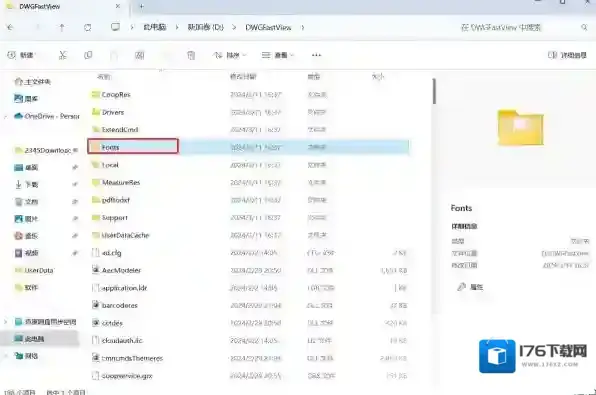Expand the 网络 (Network) tree node
The image size is (596, 395).
tap(6, 356)
